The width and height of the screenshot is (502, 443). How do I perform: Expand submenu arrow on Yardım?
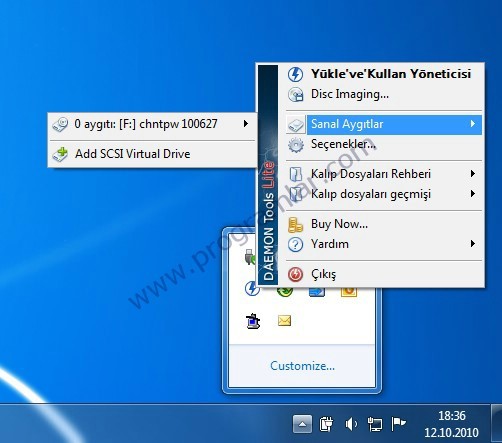pyautogui.click(x=473, y=244)
